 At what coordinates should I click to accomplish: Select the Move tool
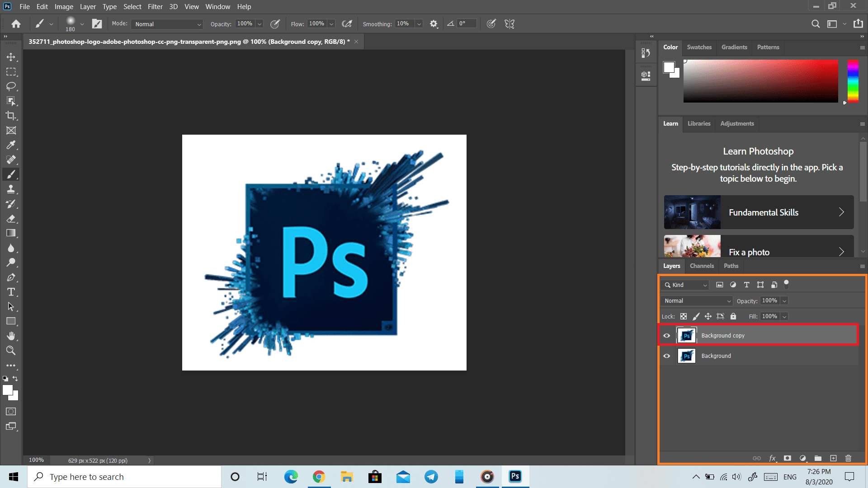pyautogui.click(x=11, y=57)
